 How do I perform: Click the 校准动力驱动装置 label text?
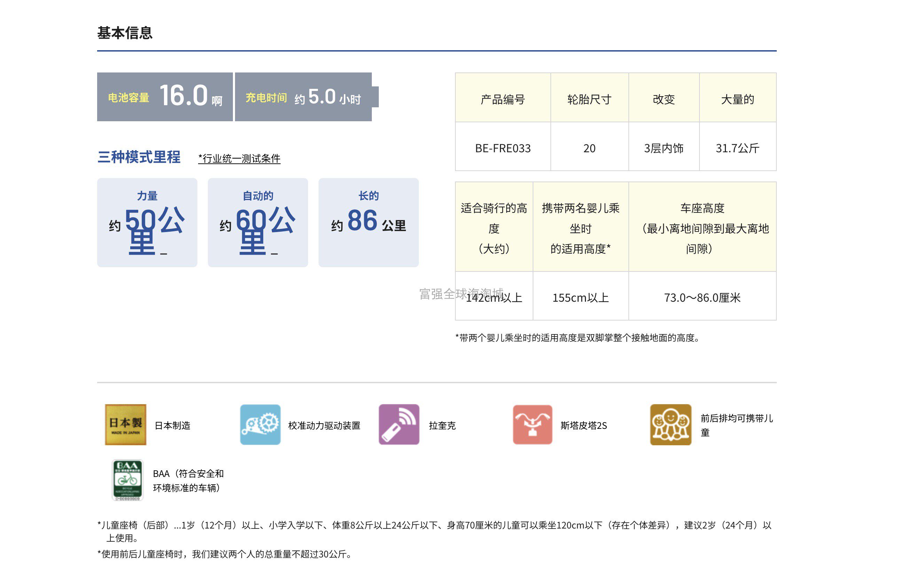click(324, 425)
